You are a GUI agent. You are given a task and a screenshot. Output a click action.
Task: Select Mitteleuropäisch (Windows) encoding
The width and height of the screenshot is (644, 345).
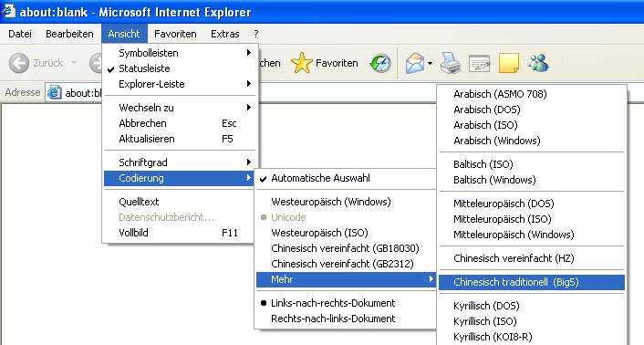click(532, 235)
